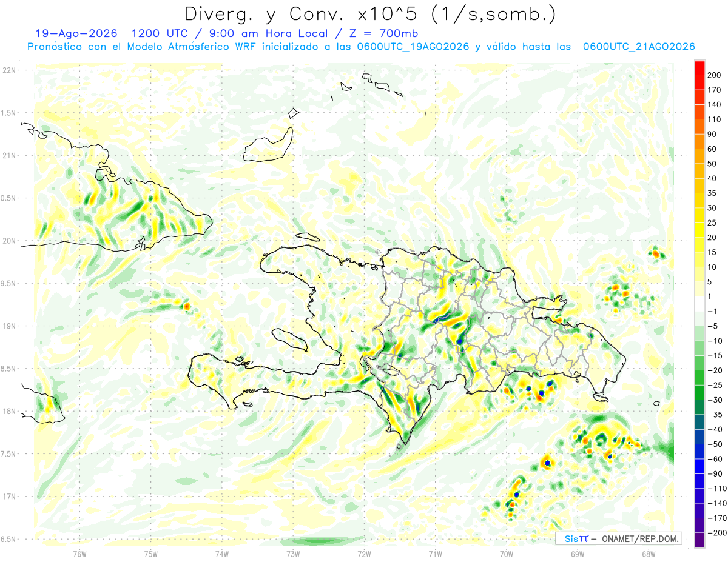The height and width of the screenshot is (562, 728).
Task: Click the '8.5N' latitude label
Action: tap(9, 369)
